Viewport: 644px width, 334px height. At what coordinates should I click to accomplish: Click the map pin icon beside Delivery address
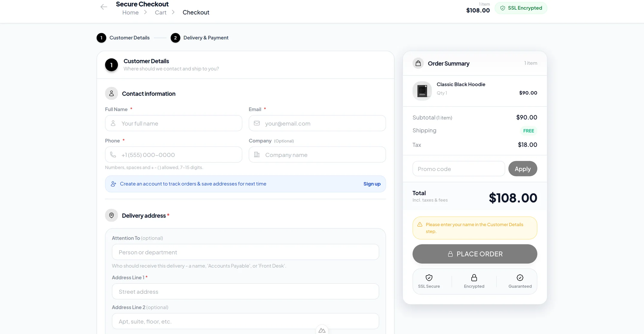click(111, 215)
